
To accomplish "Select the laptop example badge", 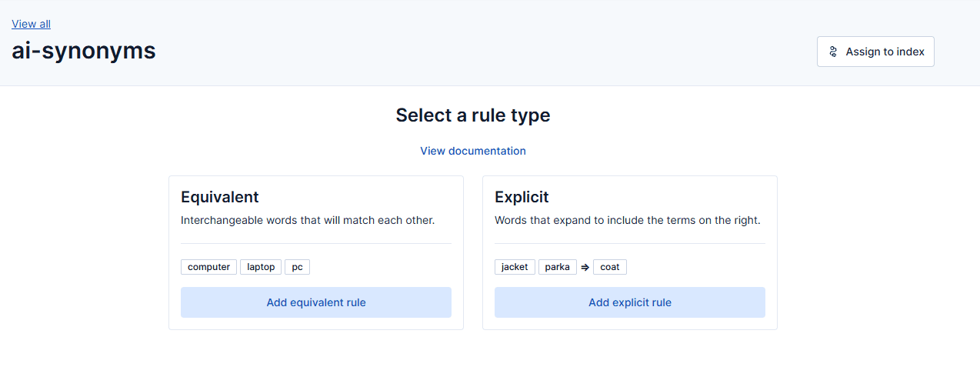I will click(x=261, y=267).
